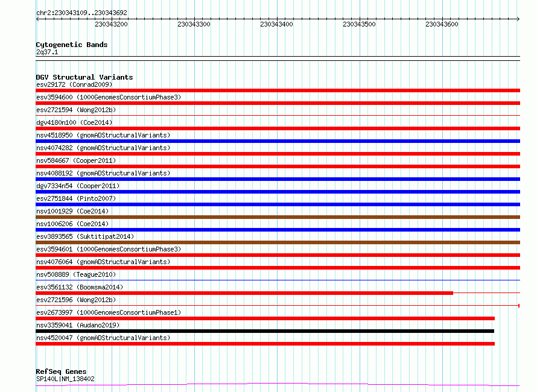Click the blue bar under nsv4518950
Viewport: 537px width, 392px height.
(x=278, y=141)
